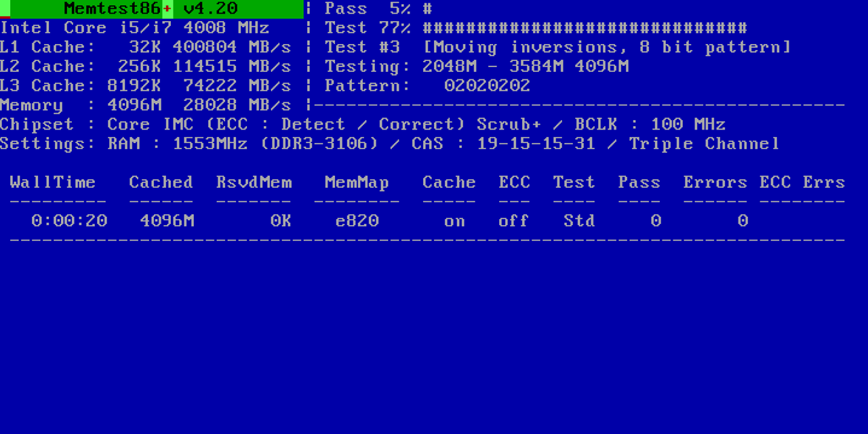Click the BCLK : 100 MHz value

click(650, 125)
